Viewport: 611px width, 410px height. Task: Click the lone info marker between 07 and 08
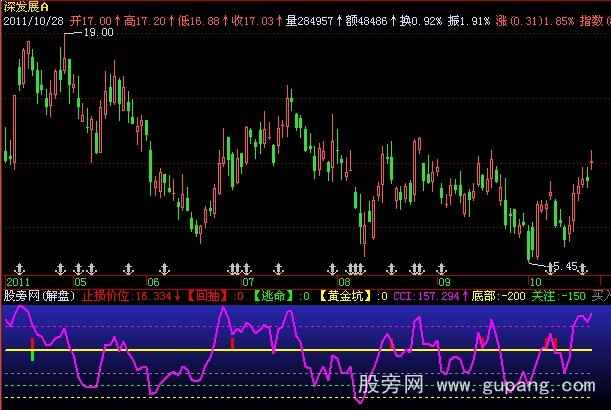pyautogui.click(x=278, y=269)
